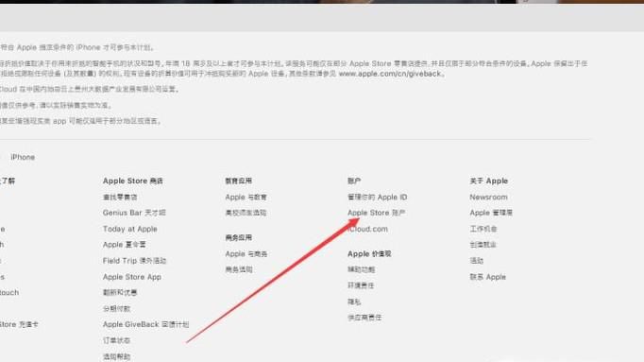This screenshot has height=362, width=644.
Task: Open the iPhone breadcrumb link
Action: [x=23, y=157]
